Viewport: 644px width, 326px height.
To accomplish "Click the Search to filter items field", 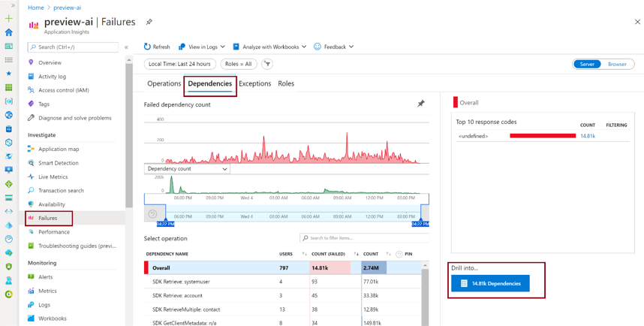I will coord(364,238).
